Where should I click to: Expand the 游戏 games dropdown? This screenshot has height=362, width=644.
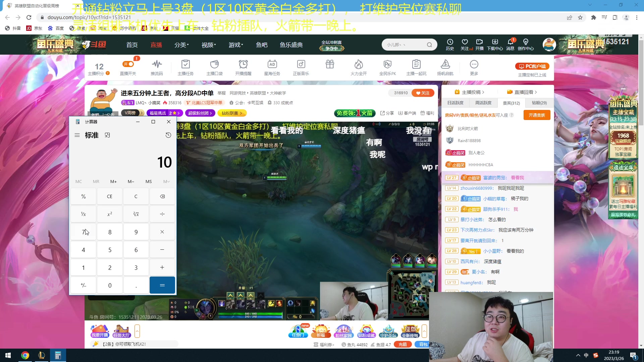[x=236, y=45]
